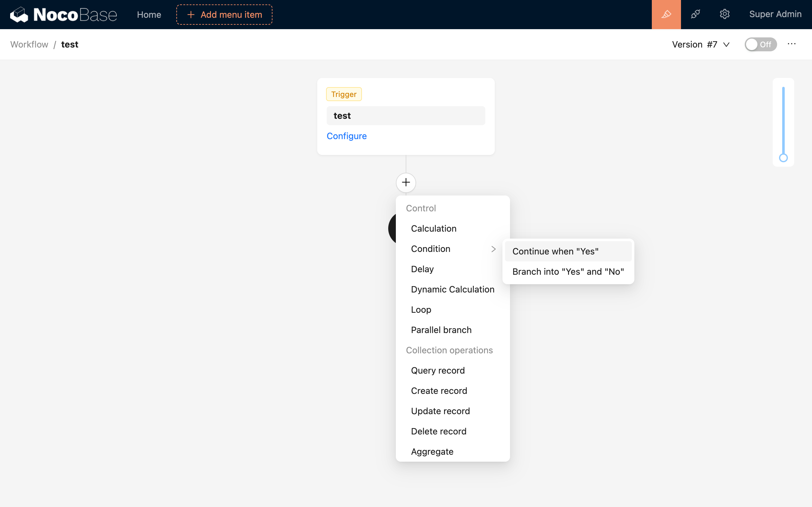The height and width of the screenshot is (507, 812).
Task: Toggle the workflow Off switch
Action: coord(760,44)
